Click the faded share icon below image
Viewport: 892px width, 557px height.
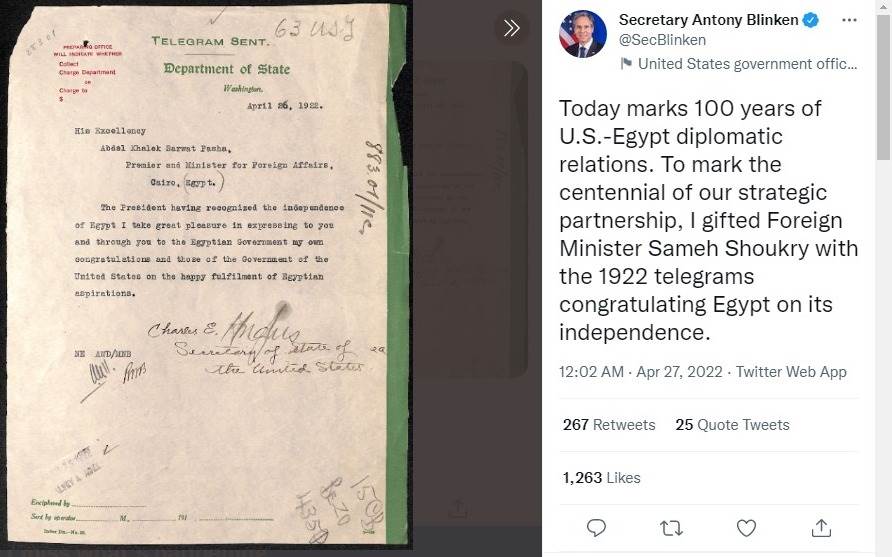pyautogui.click(x=458, y=509)
